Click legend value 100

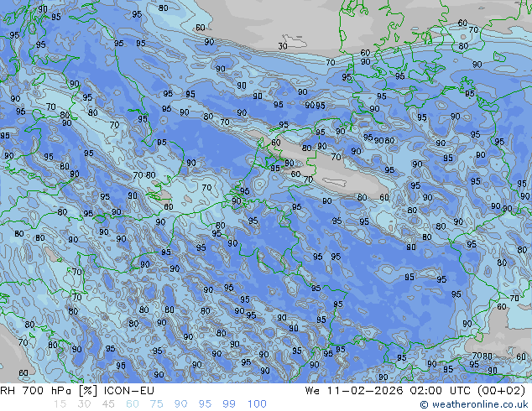point(257,404)
